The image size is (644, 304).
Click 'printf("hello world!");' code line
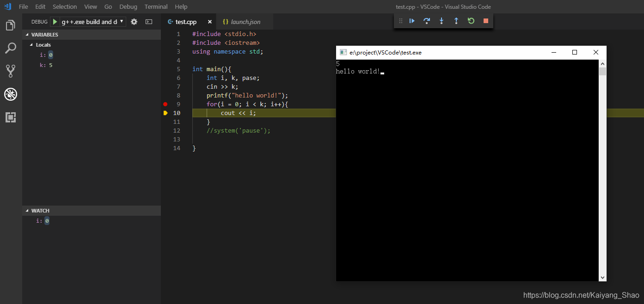pos(247,95)
